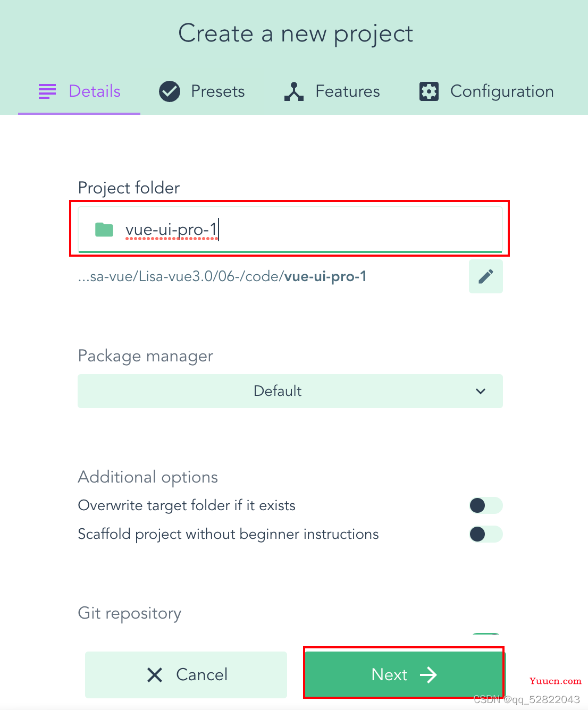Viewport: 588px width, 710px height.
Task: Click the arrow icon on Next button
Action: point(429,675)
